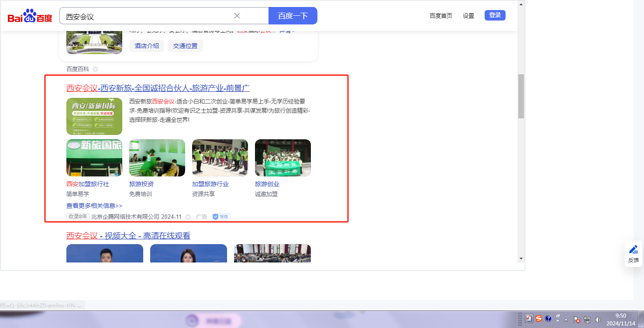The image size is (644, 328).
Task: Clear the search box with the X icon
Action: click(x=237, y=16)
